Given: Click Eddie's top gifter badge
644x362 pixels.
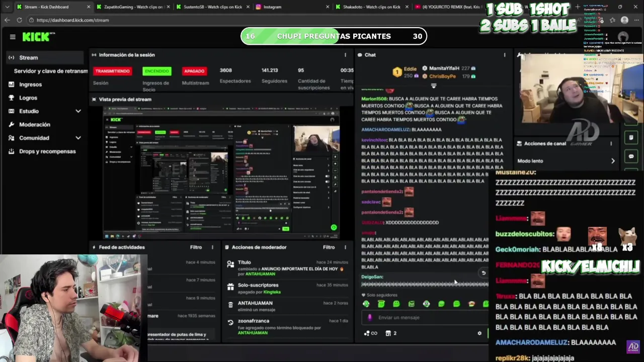Looking at the screenshot, I should click(397, 72).
